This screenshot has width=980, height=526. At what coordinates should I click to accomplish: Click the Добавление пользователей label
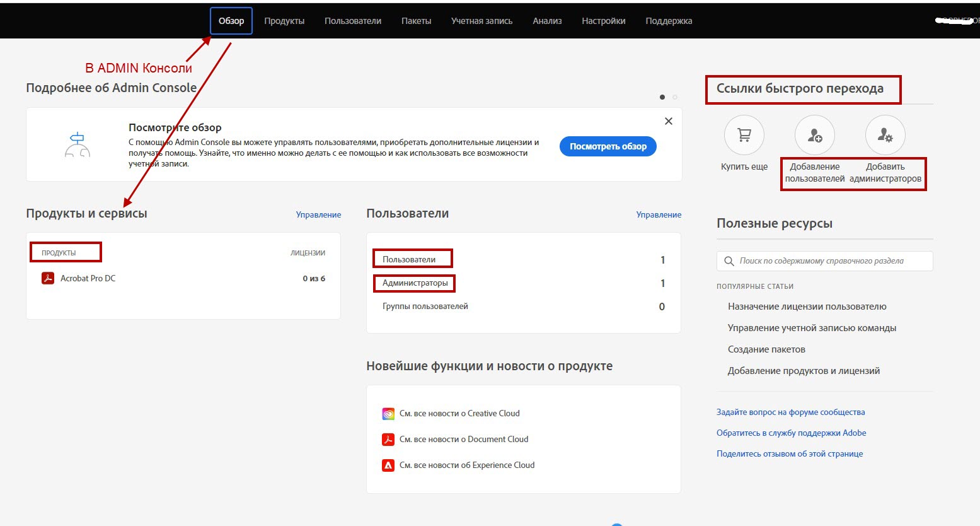click(x=815, y=173)
